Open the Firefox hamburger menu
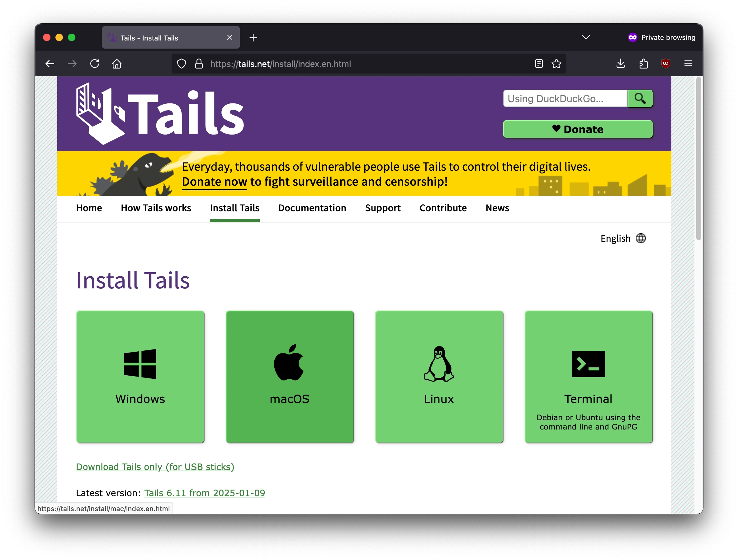This screenshot has width=738, height=560. [688, 64]
